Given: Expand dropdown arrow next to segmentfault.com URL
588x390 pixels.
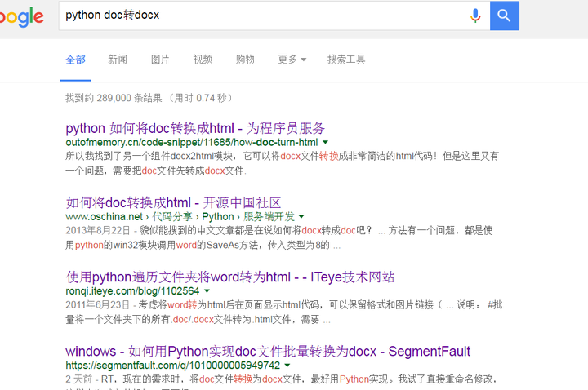Looking at the screenshot, I should [x=287, y=366].
